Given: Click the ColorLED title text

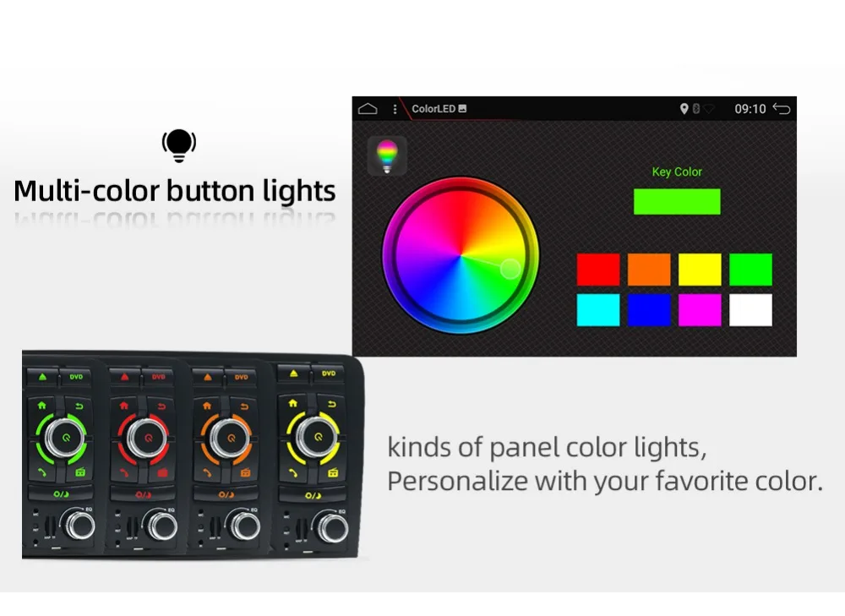Looking at the screenshot, I should pyautogui.click(x=433, y=109).
